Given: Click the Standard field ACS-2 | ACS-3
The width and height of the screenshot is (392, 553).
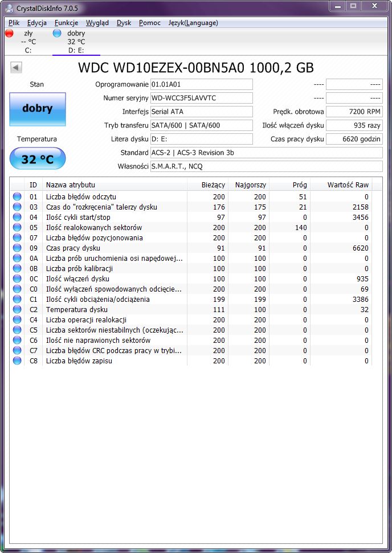Looking at the screenshot, I should [267, 153].
